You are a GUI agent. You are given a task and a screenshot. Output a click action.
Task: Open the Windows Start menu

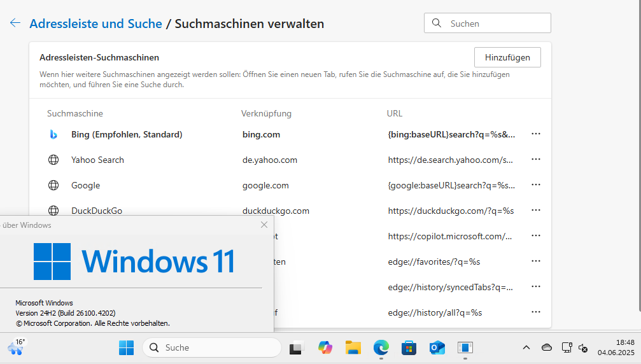click(x=126, y=347)
